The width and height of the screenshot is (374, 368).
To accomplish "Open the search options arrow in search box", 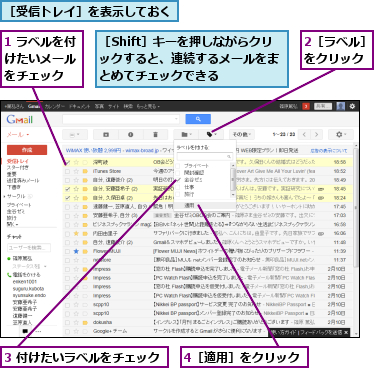I will (x=176, y=119).
